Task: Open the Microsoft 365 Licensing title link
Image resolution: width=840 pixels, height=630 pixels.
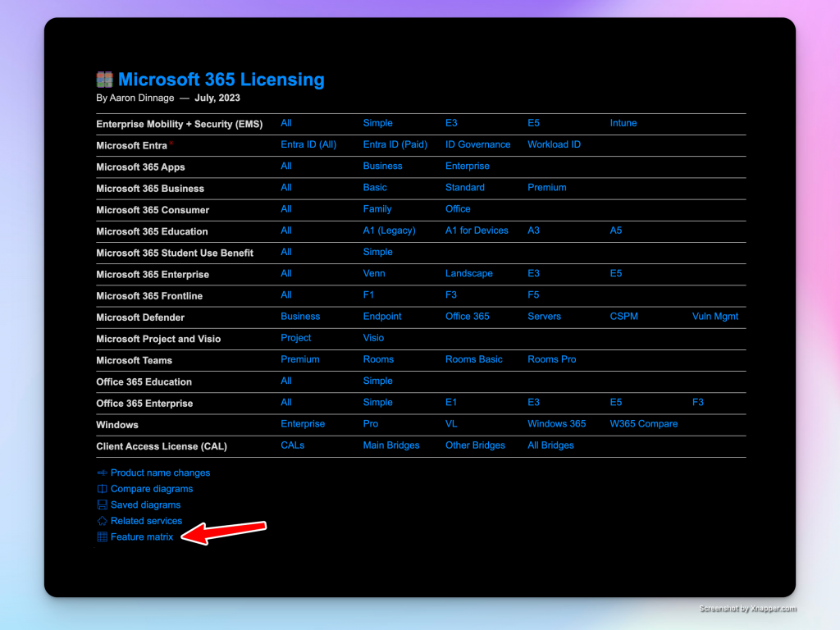Action: (x=221, y=80)
